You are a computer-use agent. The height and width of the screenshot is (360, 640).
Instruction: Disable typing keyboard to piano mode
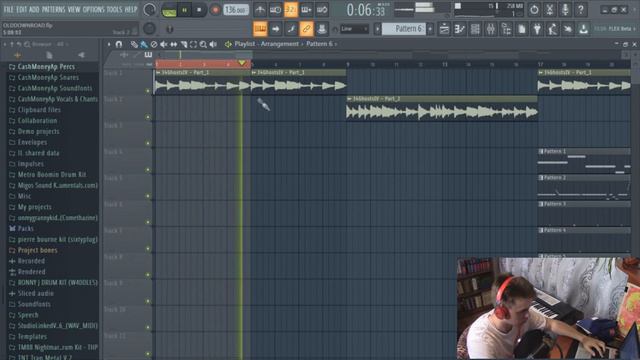(x=260, y=29)
